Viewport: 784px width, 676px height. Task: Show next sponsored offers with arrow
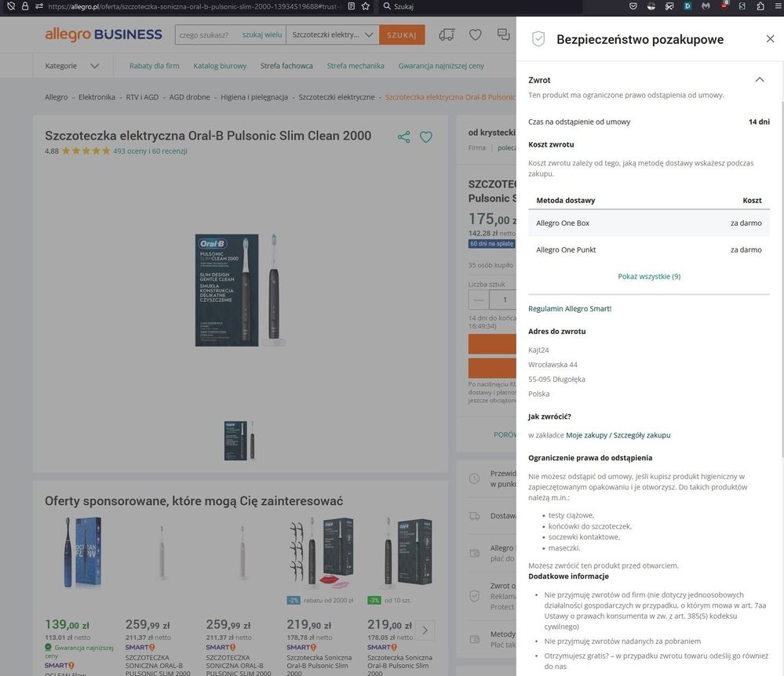425,631
